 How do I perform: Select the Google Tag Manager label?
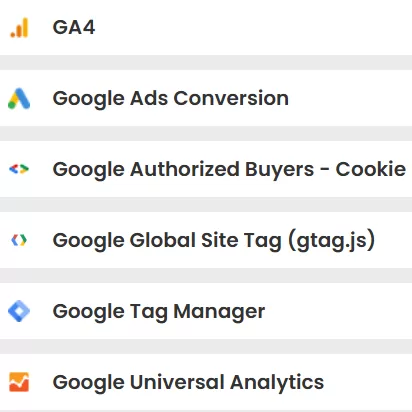pyautogui.click(x=159, y=312)
